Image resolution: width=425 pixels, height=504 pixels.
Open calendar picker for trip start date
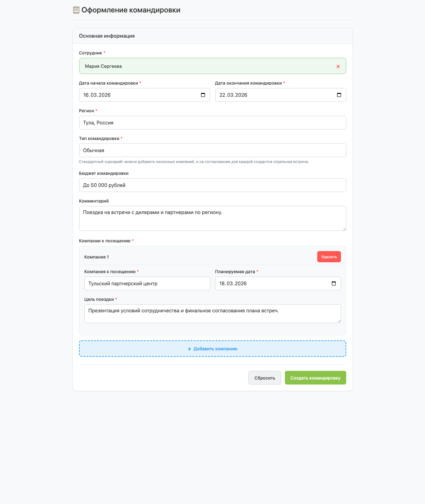coord(203,95)
